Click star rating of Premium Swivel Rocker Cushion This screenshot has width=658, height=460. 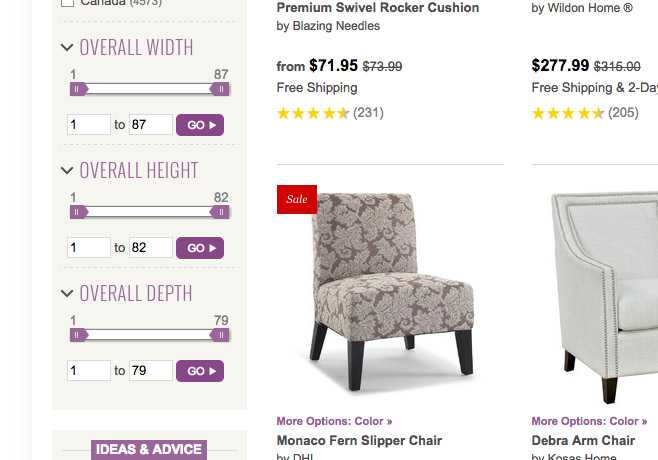313,113
